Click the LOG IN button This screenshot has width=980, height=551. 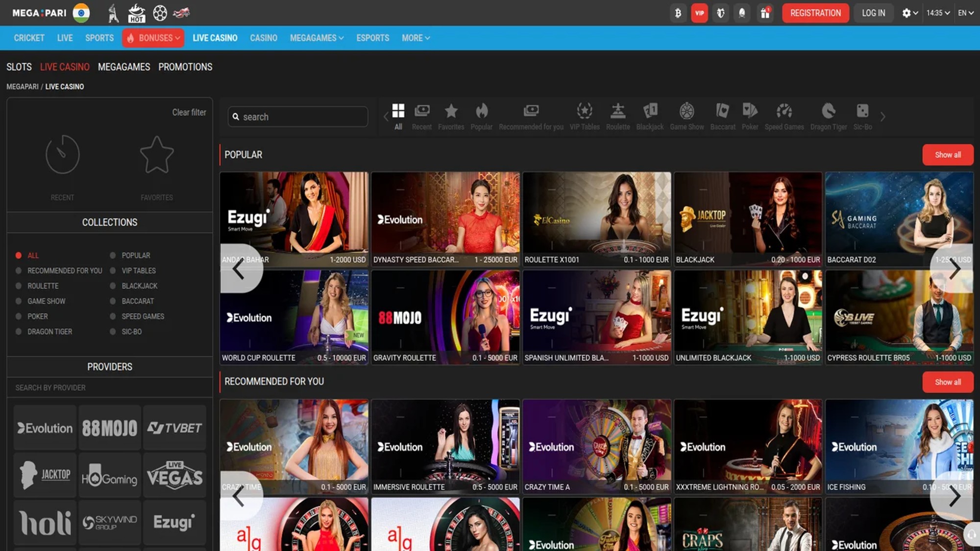click(x=874, y=13)
